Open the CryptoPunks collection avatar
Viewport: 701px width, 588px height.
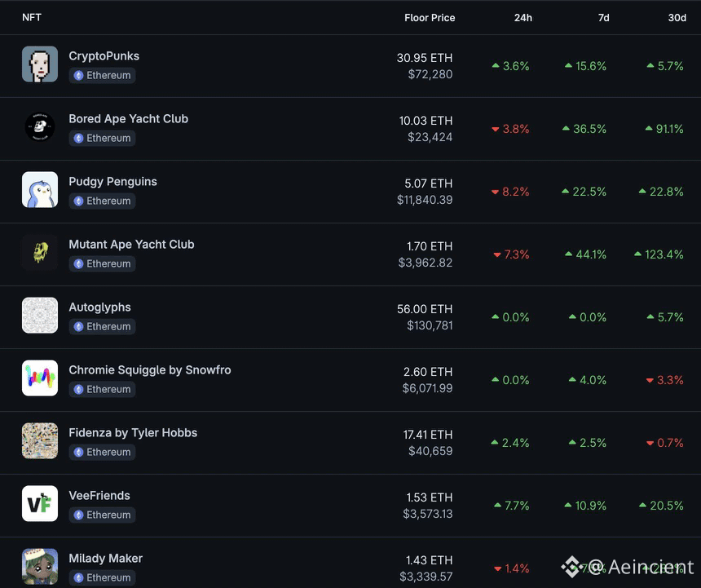click(40, 64)
